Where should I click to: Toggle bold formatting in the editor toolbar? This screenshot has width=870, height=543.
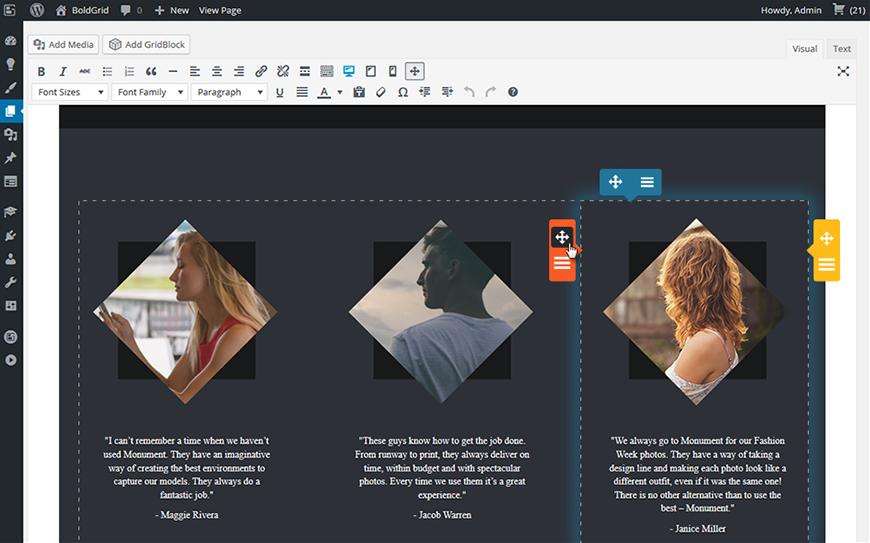(41, 71)
